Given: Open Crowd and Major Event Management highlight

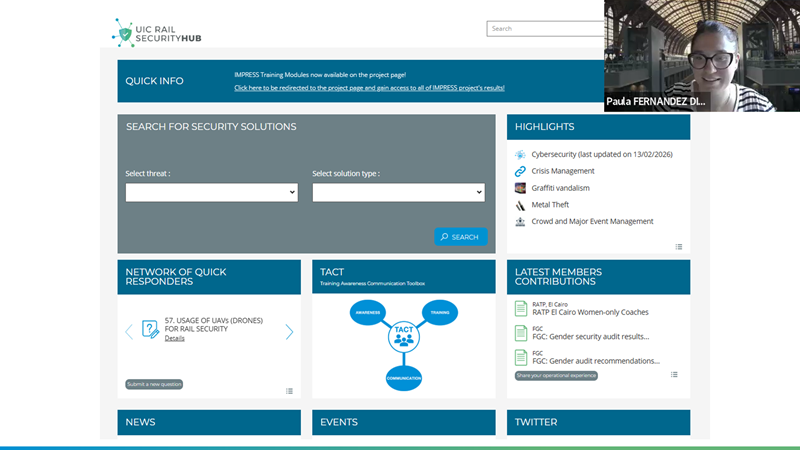Looking at the screenshot, I should click(x=592, y=221).
